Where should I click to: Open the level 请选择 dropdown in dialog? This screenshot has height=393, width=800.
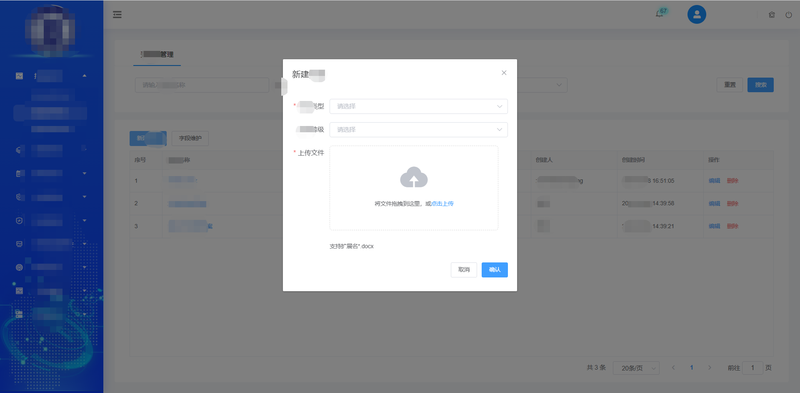click(x=418, y=130)
